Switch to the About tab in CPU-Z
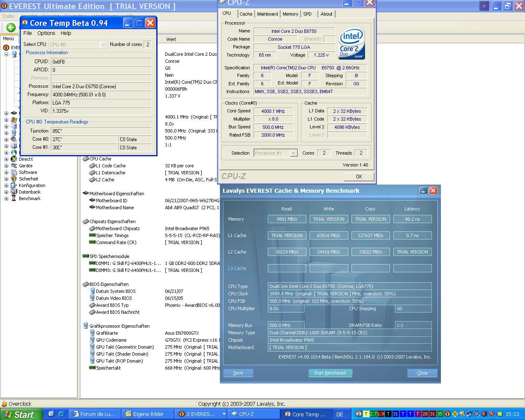 (x=326, y=14)
